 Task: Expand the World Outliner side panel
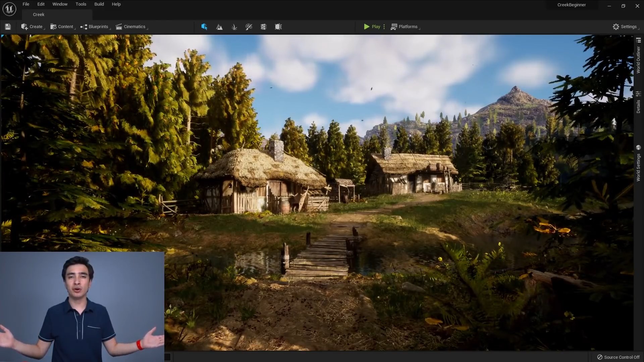click(x=638, y=56)
